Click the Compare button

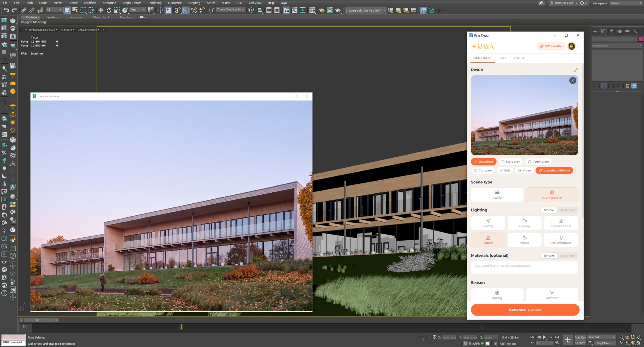pyautogui.click(x=483, y=170)
